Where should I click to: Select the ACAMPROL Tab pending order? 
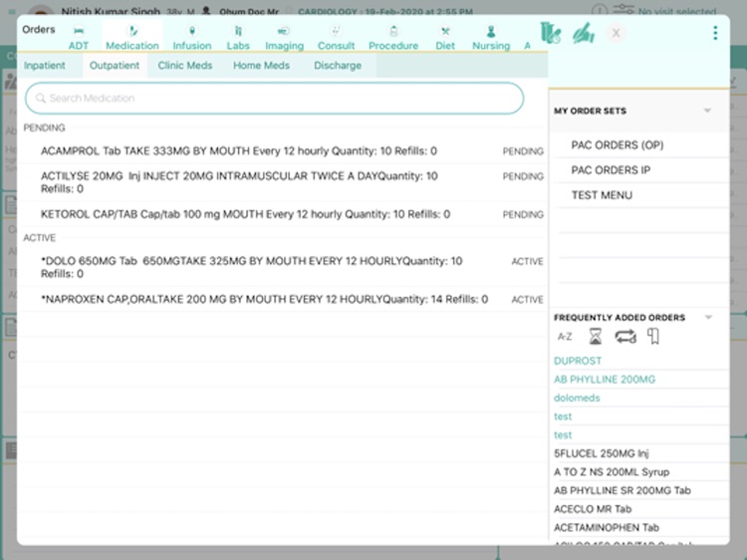pyautogui.click(x=283, y=151)
